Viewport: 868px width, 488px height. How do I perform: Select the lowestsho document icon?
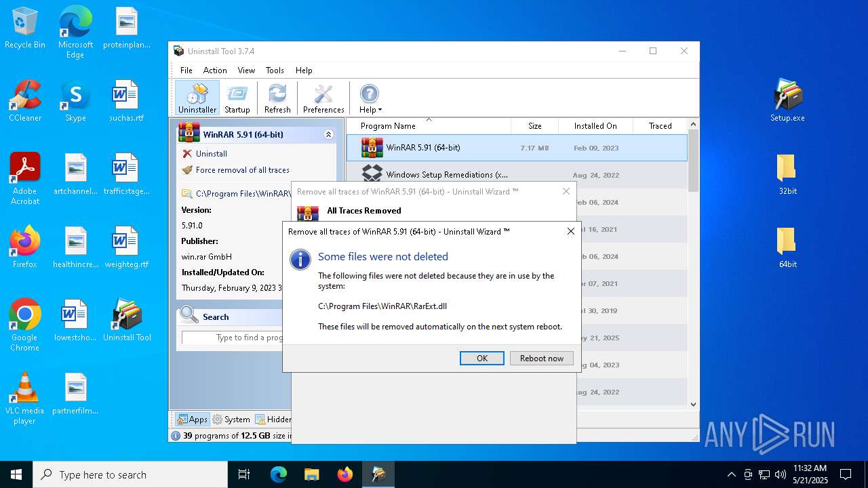coord(75,321)
